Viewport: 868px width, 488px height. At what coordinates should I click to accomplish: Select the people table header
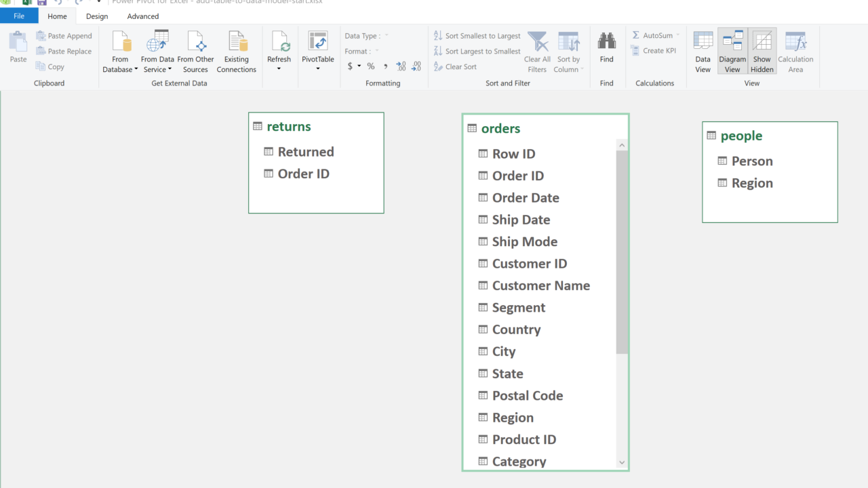[x=741, y=136]
